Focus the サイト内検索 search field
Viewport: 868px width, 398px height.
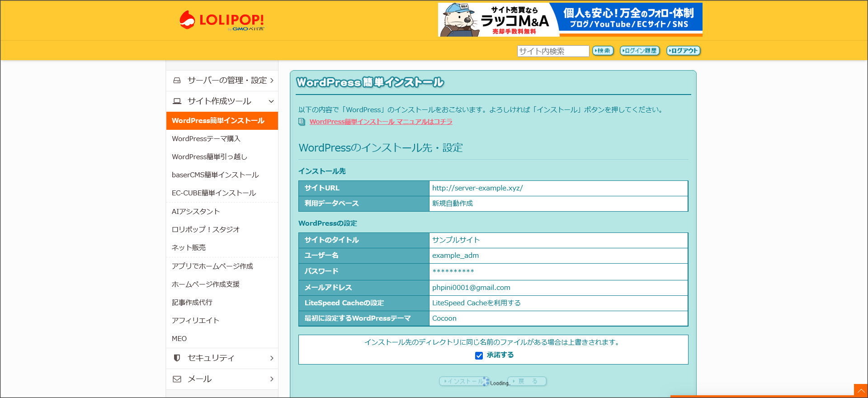pyautogui.click(x=553, y=51)
